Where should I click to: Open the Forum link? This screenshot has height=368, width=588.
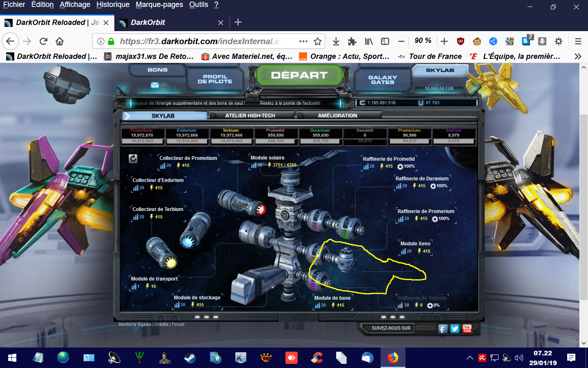coord(178,325)
